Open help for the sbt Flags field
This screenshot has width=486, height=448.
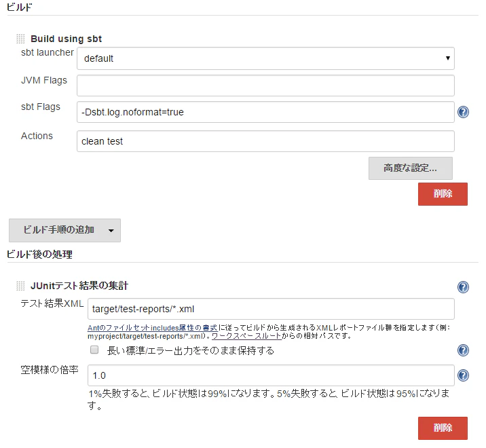point(463,112)
